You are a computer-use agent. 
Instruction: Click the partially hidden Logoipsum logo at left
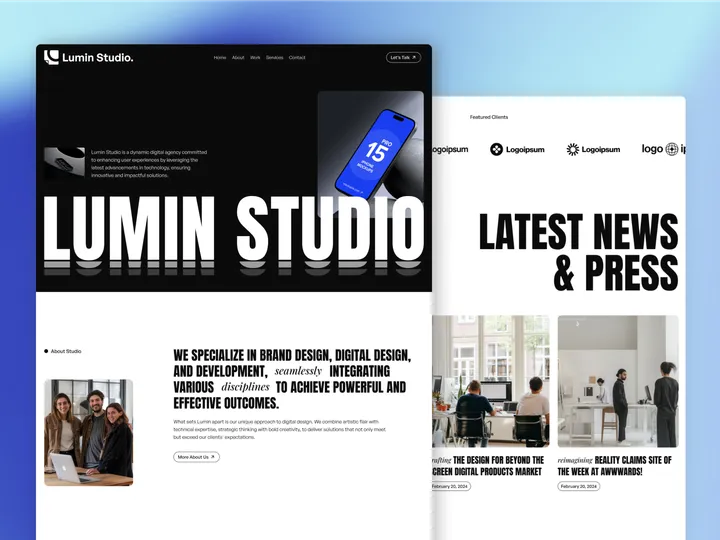tap(450, 149)
